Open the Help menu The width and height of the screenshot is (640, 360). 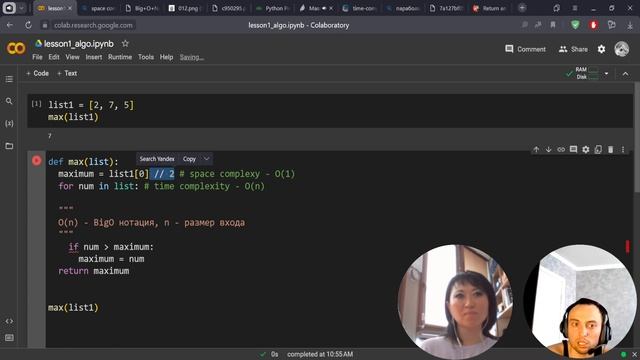[166, 57]
